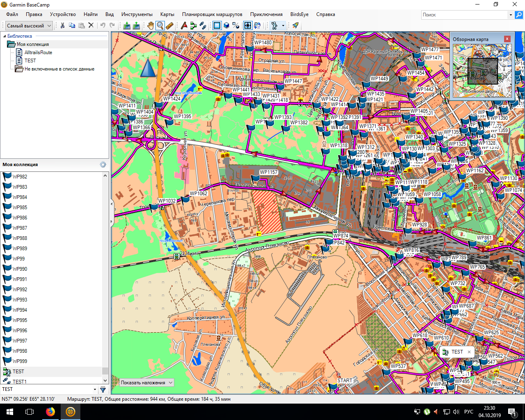Open the Инструменты menu
This screenshot has width=525, height=420.
pyautogui.click(x=137, y=14)
